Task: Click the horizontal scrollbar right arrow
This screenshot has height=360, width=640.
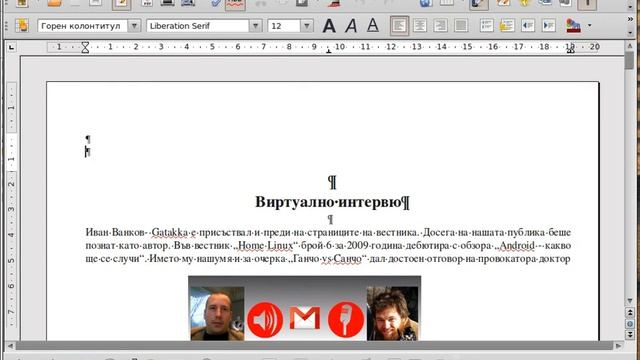Action: (619, 346)
